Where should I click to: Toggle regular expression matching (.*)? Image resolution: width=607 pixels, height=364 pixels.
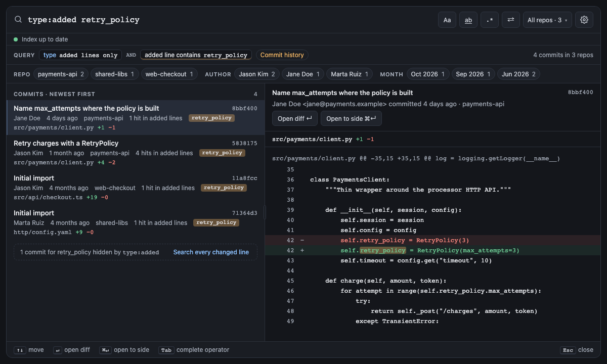490,20
